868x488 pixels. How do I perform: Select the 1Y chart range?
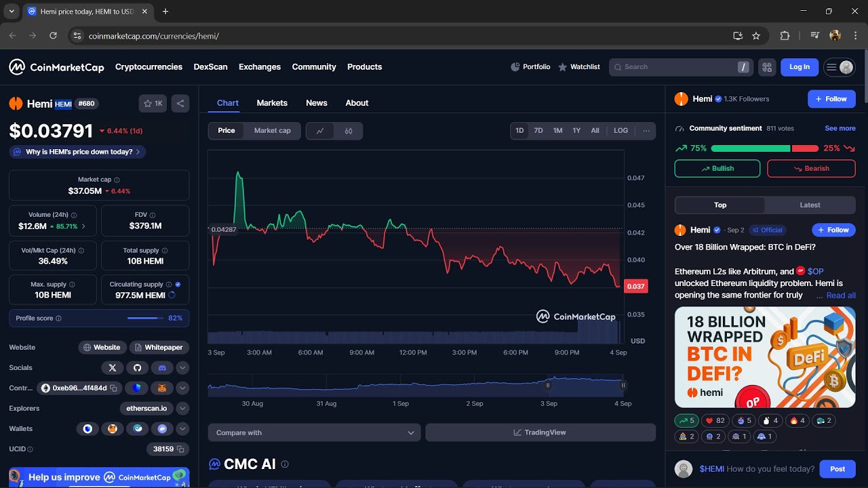[x=576, y=131]
